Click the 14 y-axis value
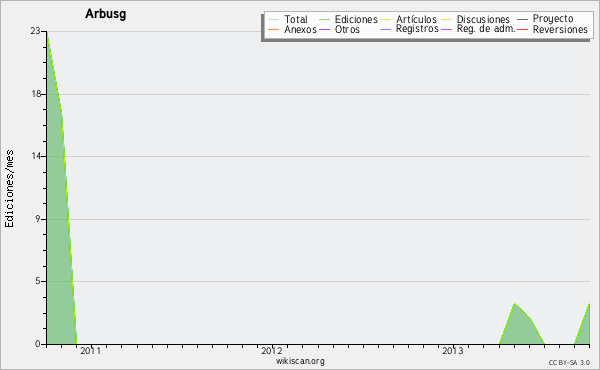The height and width of the screenshot is (370, 600). pos(36,156)
